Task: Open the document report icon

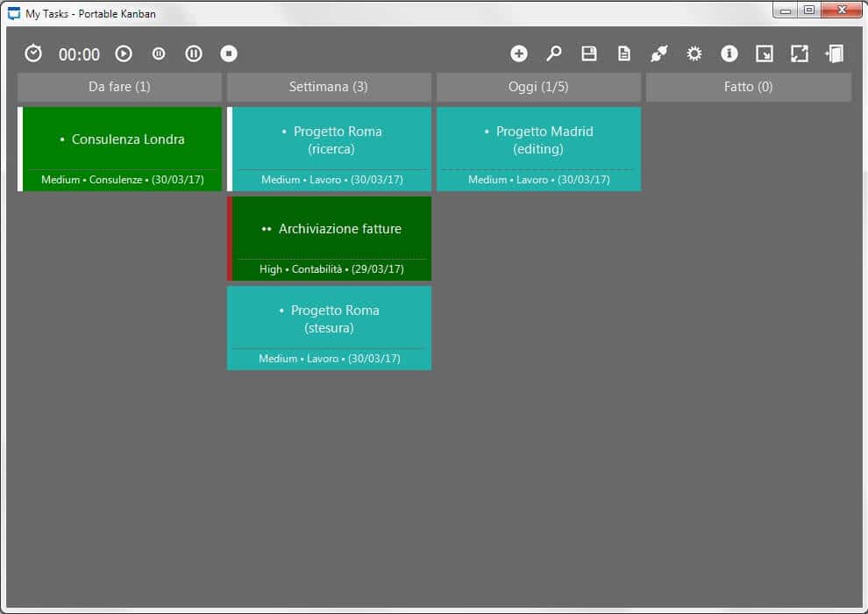Action: [624, 54]
